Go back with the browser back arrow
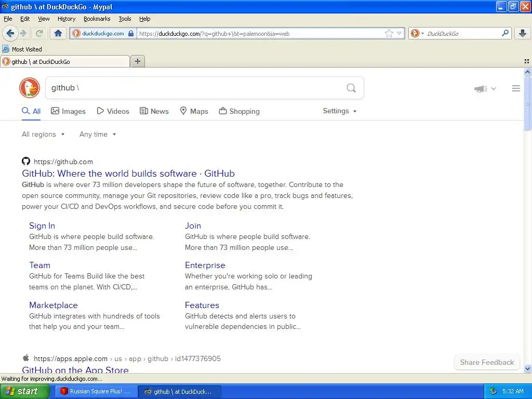Screen dimensions: 532x399 [10, 33]
